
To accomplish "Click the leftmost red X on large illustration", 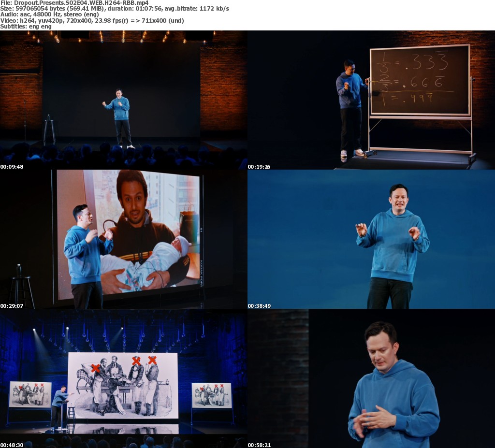I will click(x=95, y=368).
